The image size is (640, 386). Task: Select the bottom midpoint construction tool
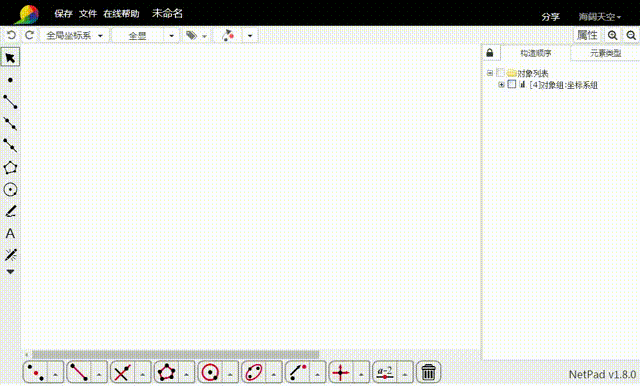[36, 372]
